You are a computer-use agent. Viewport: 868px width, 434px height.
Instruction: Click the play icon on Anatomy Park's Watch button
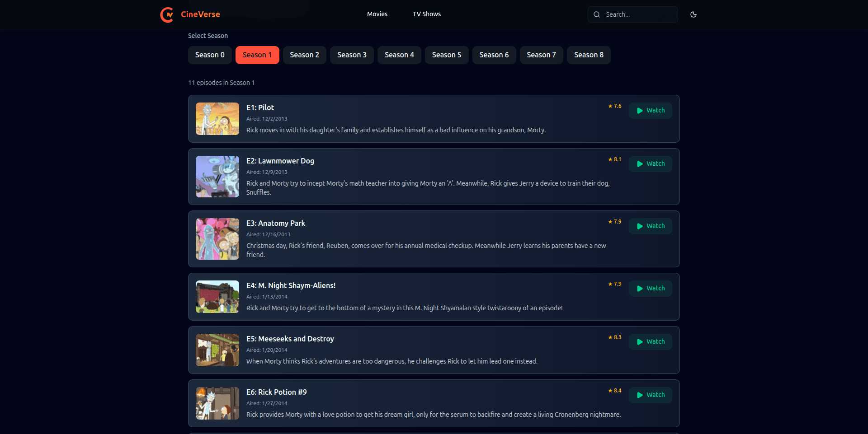[639, 226]
